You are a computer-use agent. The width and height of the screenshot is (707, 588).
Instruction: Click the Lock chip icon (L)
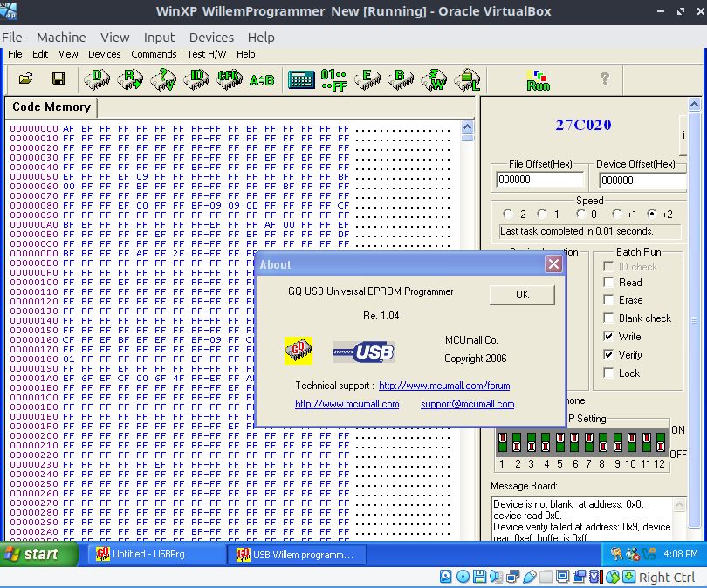coord(468,79)
